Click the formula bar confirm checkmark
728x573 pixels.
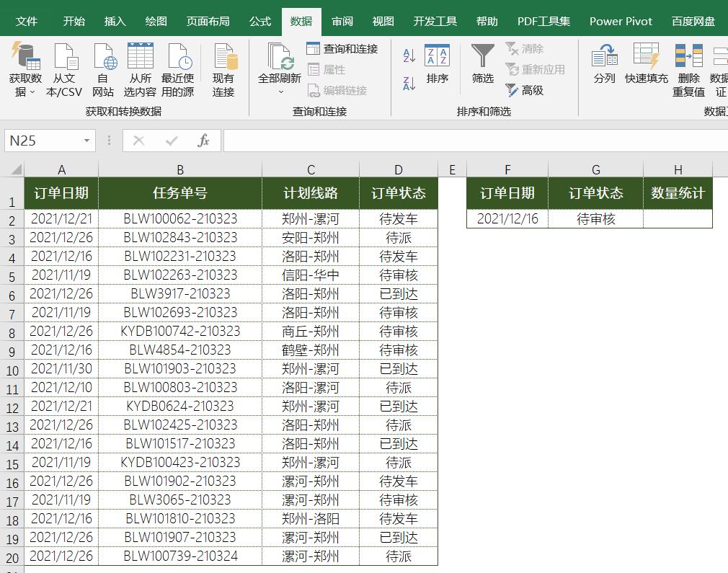(172, 141)
